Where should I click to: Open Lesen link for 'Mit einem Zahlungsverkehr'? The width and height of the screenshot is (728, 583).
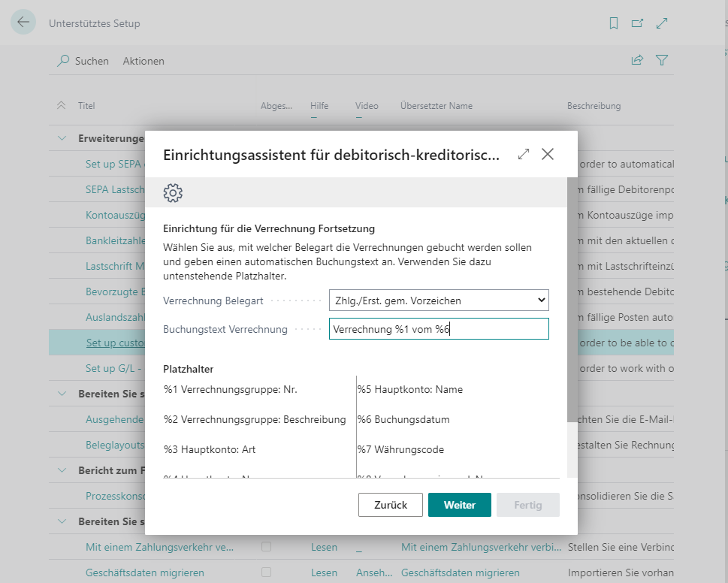324,547
